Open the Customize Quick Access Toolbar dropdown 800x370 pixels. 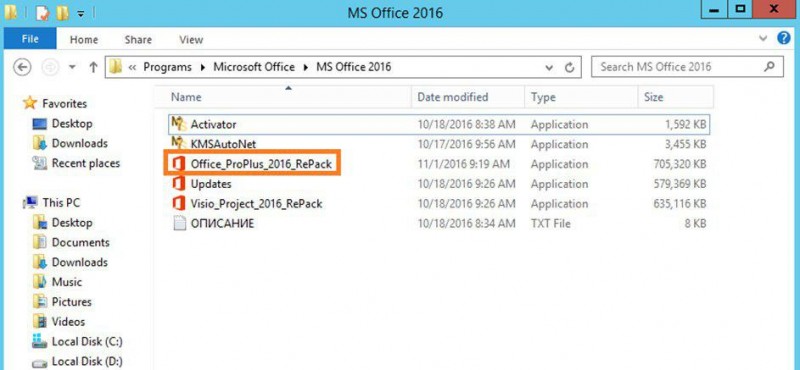tap(81, 14)
